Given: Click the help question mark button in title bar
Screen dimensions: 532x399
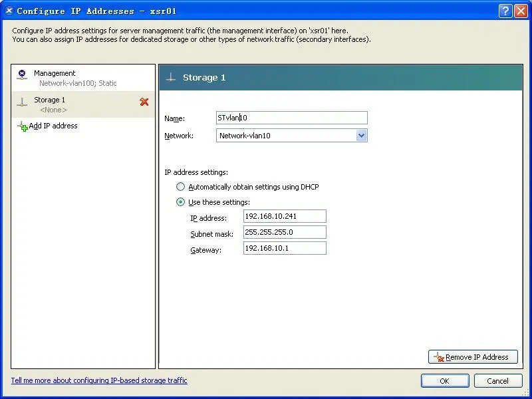Looking at the screenshot, I should coord(505,11).
